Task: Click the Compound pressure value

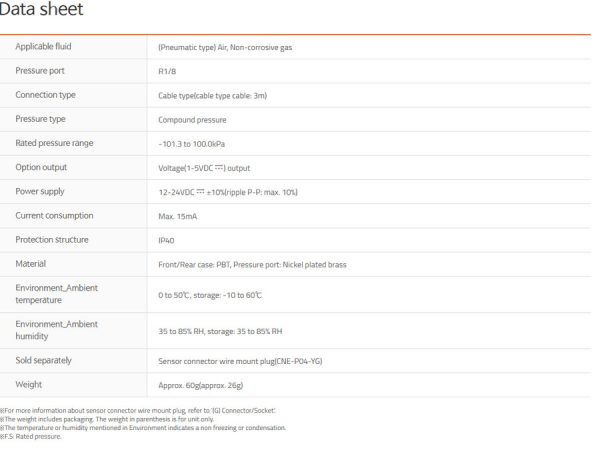Action: [x=192, y=120]
